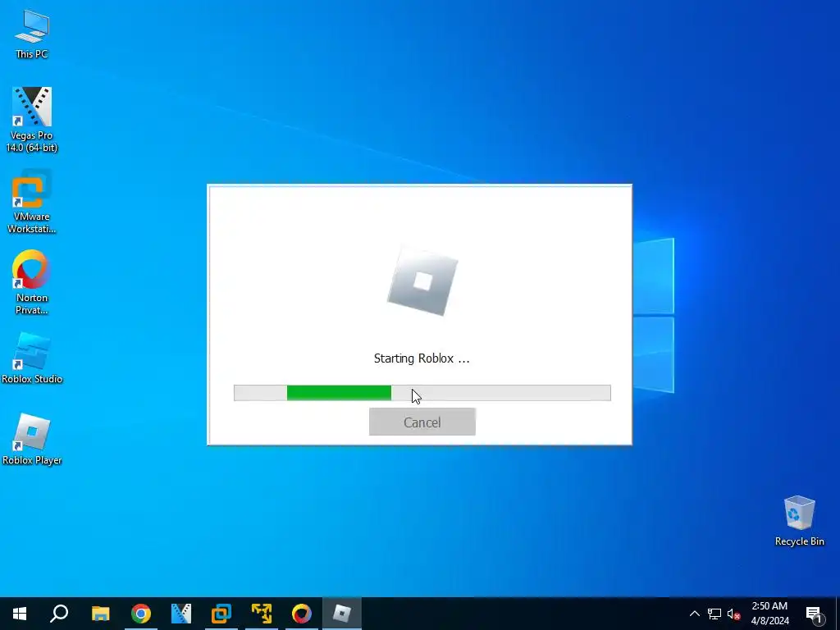This screenshot has height=630, width=840.
Task: Select the This PC desktop icon
Action: click(32, 34)
